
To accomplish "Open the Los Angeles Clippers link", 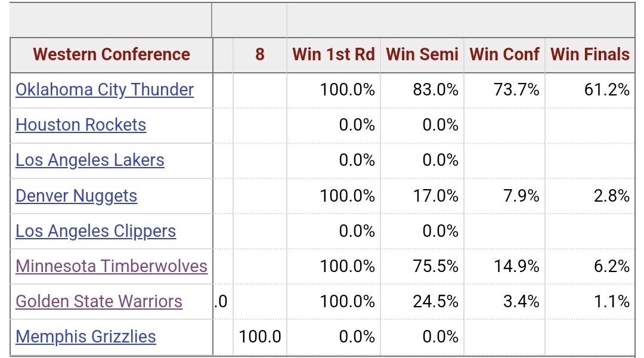I will click(95, 231).
